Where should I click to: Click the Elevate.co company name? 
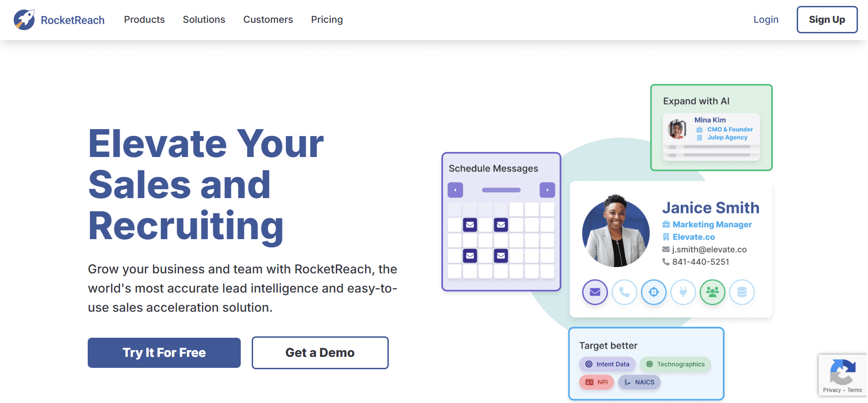click(693, 237)
